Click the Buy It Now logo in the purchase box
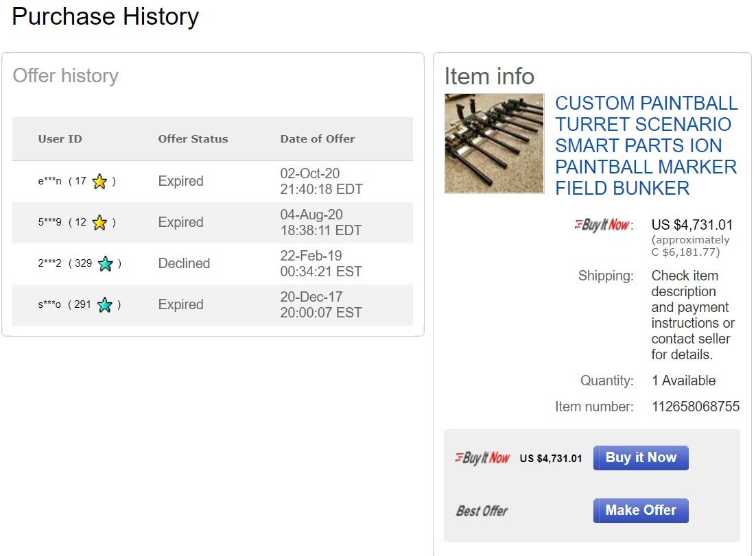Viewport: 756px width, 556px height. (x=482, y=457)
